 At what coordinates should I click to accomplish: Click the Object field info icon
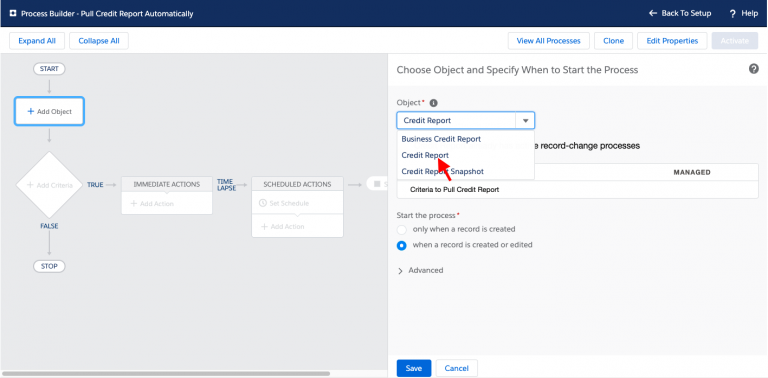[433, 103]
